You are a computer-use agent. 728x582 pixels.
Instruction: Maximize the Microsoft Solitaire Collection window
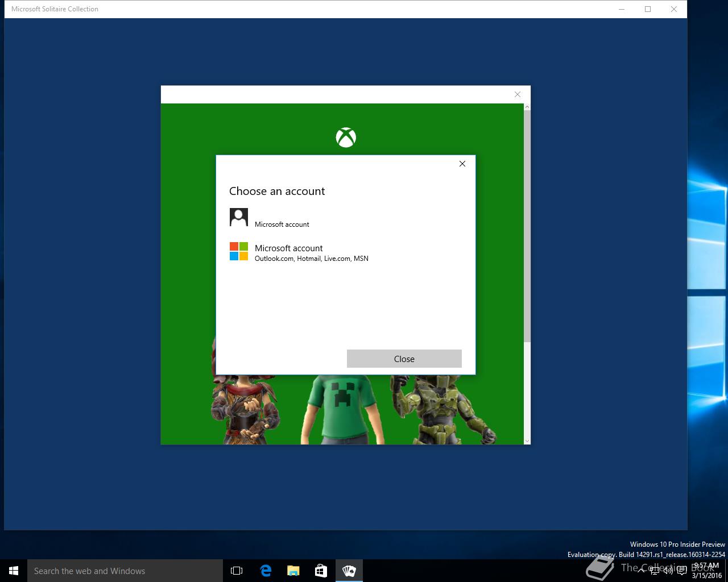click(x=648, y=9)
